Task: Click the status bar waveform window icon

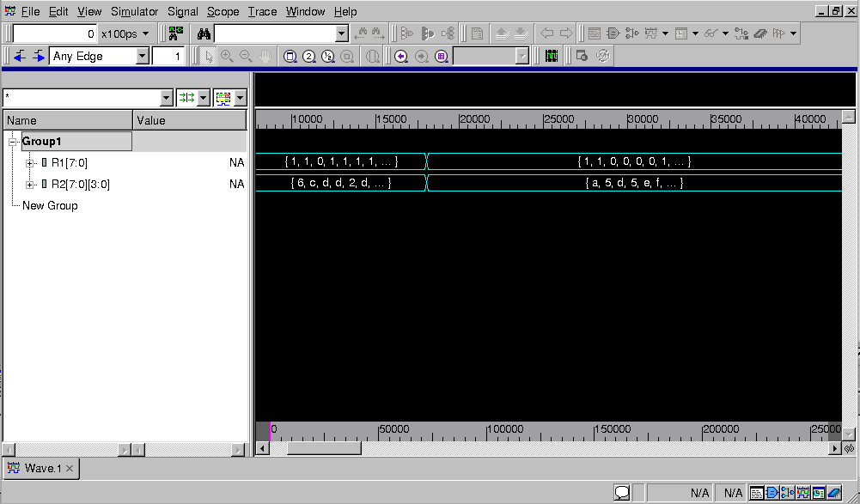Action: tap(803, 493)
